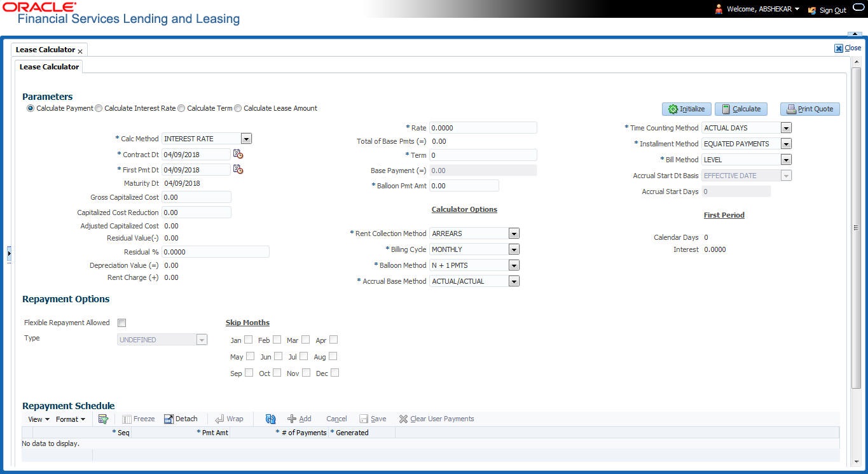This screenshot has width=868, height=474.
Task: Open the Contract Dt date picker calendar
Action: click(x=238, y=153)
